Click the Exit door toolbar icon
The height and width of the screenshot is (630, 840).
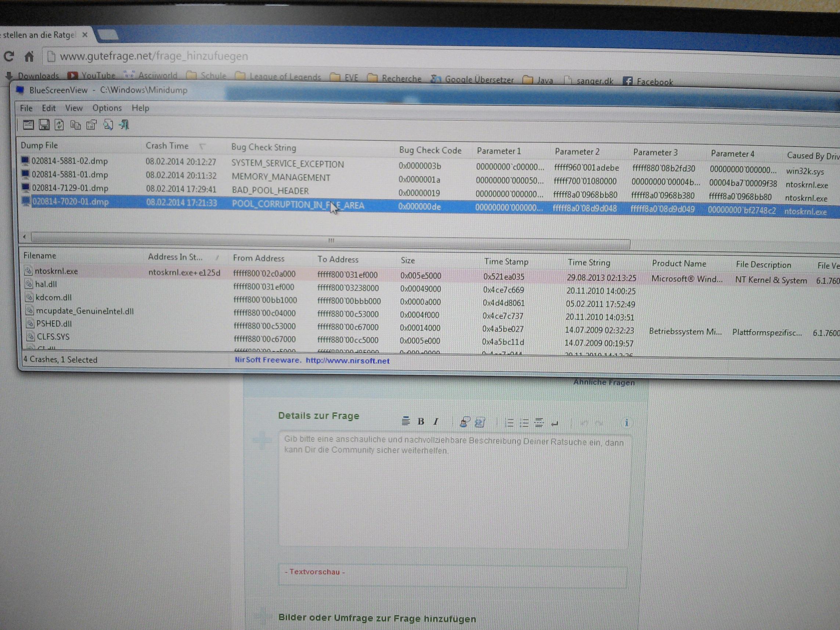[124, 125]
